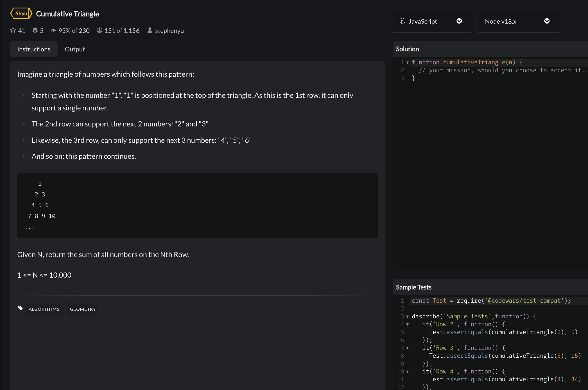Click the Sample Tests panel header

pyautogui.click(x=490, y=287)
